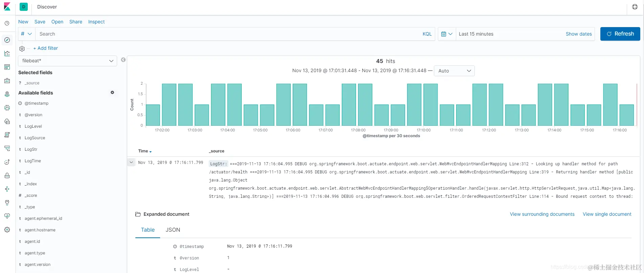Open Recently viewed clock icon
The image size is (644, 273).
click(x=7, y=23)
